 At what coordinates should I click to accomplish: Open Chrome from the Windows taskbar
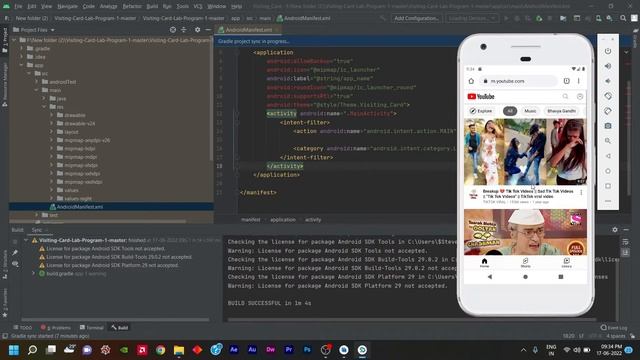tap(160, 350)
